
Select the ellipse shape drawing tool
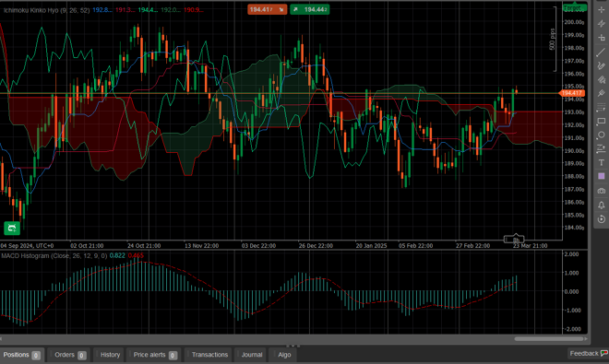tap(602, 135)
